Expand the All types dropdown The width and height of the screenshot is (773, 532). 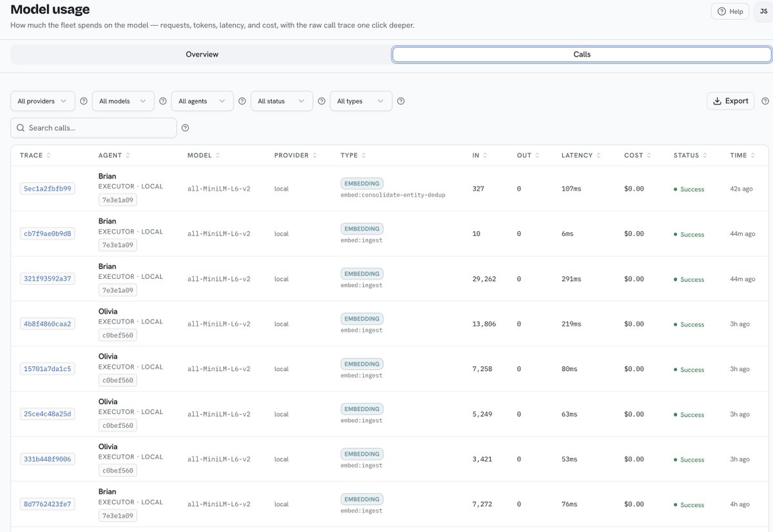(361, 101)
